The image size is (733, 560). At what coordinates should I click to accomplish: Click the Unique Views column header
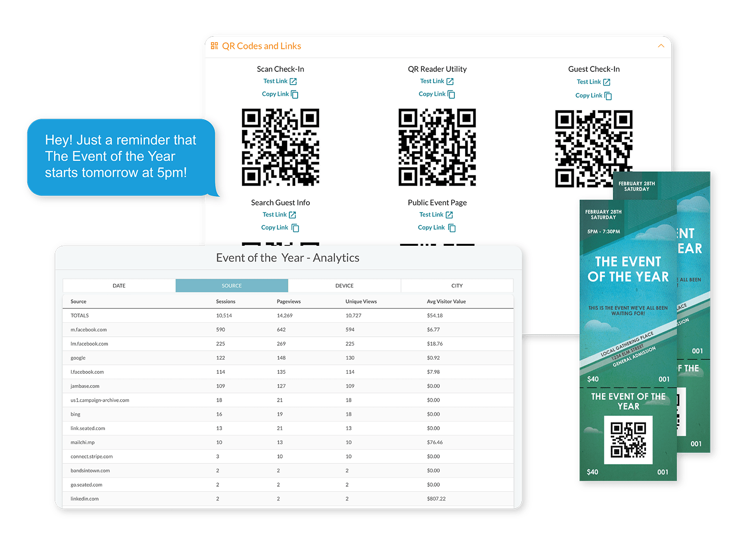tap(361, 302)
